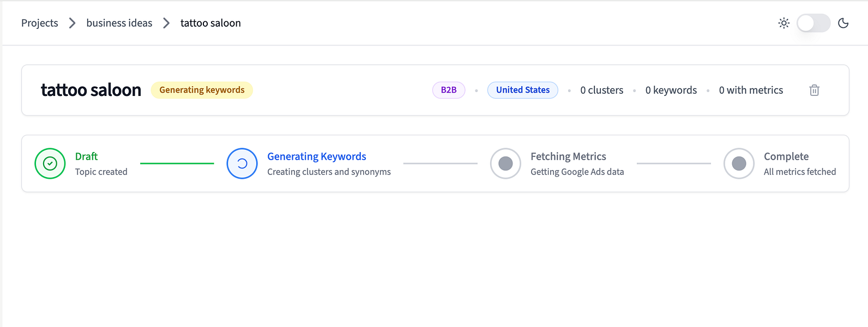Viewport: 868px width, 327px height.
Task: Click Getting Google Ads data text
Action: pyautogui.click(x=577, y=172)
